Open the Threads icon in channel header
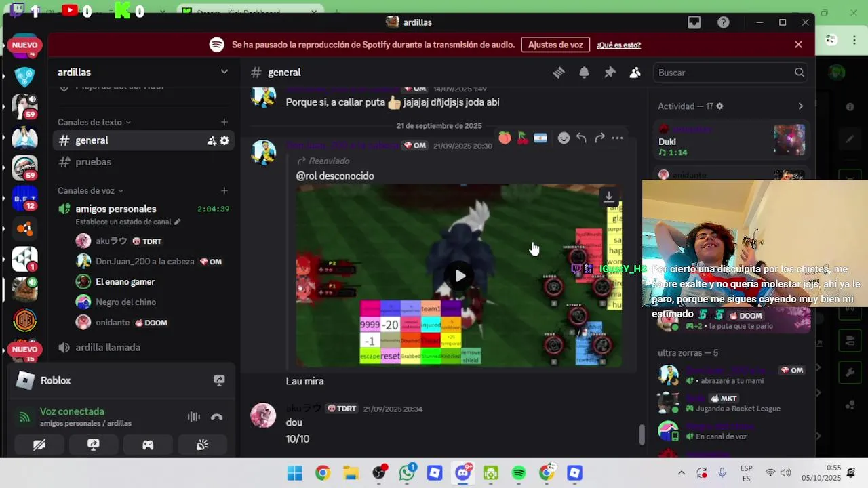The width and height of the screenshot is (868, 488). coord(559,73)
